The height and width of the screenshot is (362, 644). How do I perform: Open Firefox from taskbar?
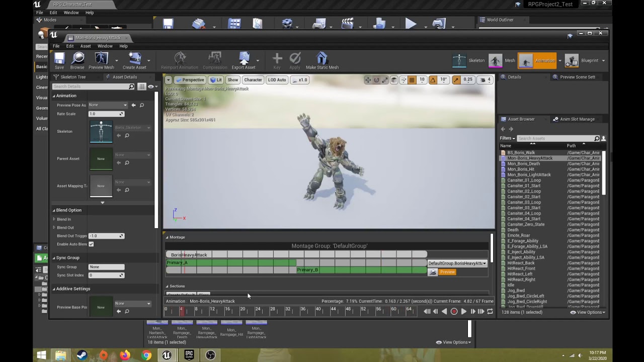click(125, 355)
